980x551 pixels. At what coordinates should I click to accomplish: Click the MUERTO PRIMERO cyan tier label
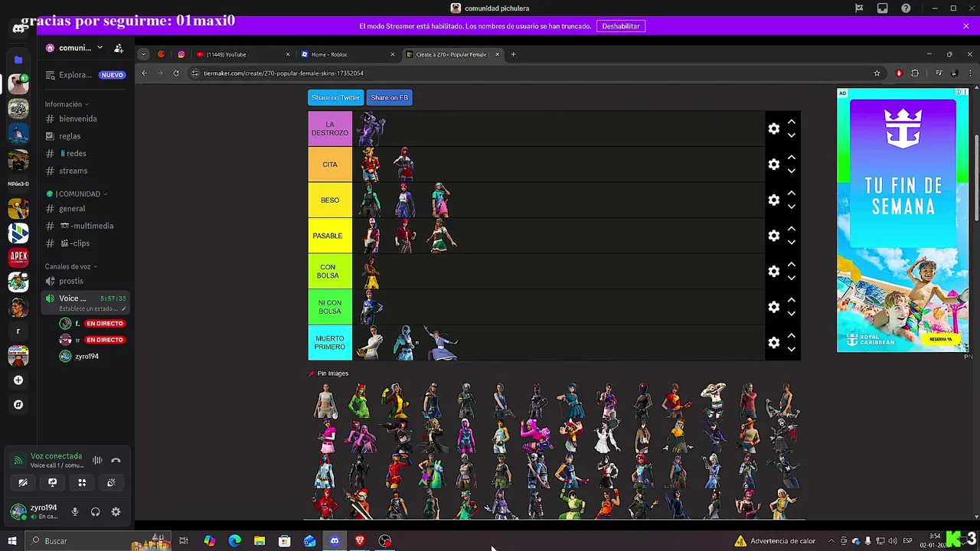330,342
